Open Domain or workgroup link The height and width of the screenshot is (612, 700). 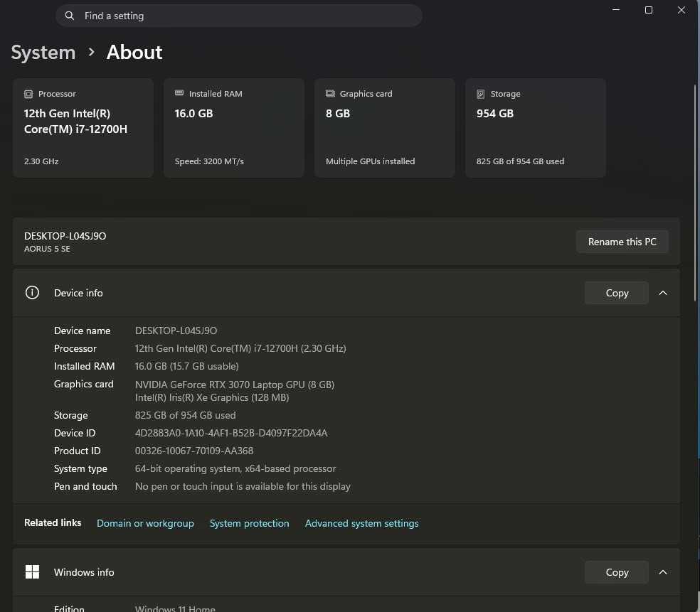(x=146, y=523)
